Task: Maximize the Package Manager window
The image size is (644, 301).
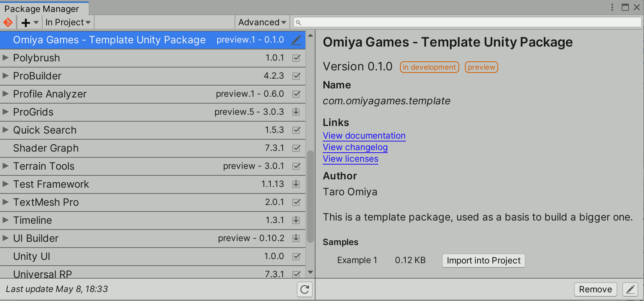Action: [625, 7]
